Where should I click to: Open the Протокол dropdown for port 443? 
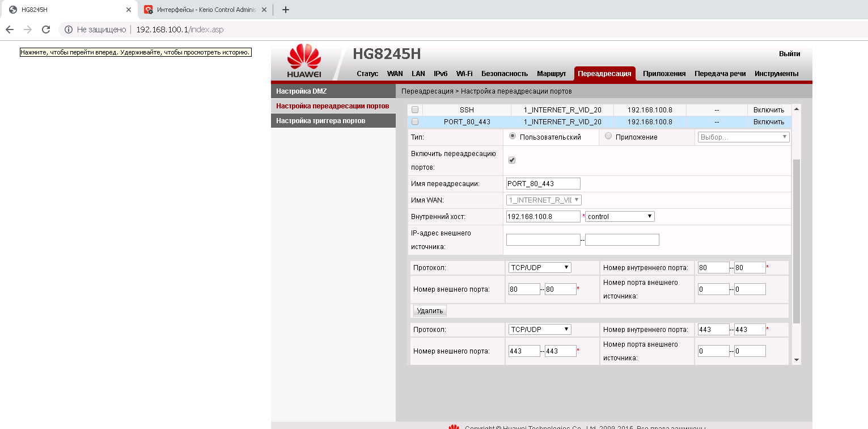tap(540, 329)
